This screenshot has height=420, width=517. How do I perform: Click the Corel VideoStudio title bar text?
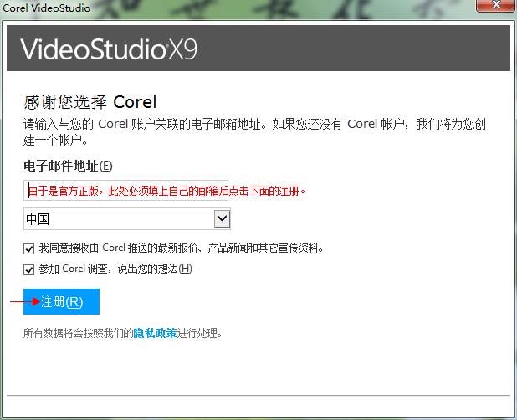pos(46,8)
